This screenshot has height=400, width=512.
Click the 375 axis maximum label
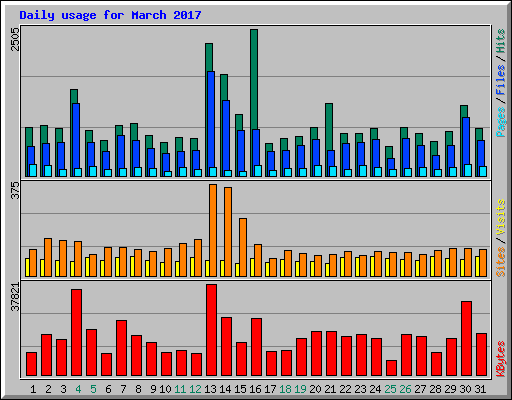[15, 191]
